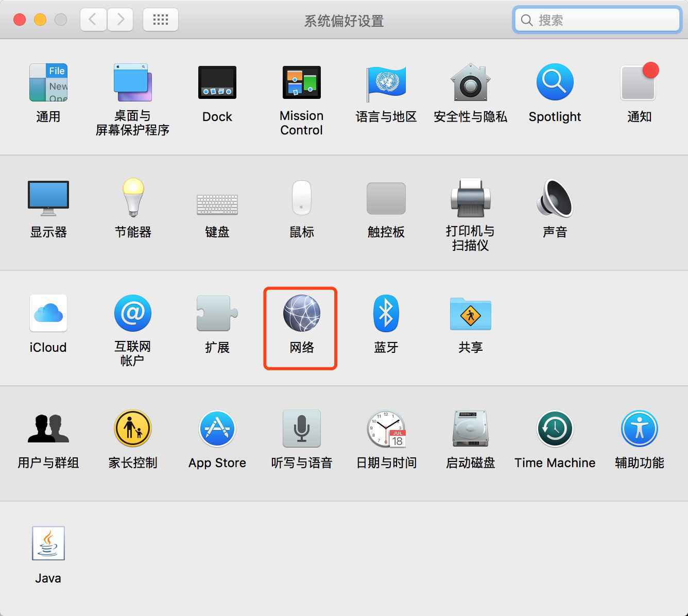Go forward with the right arrow button
Screen dimensions: 688x616
(121, 20)
